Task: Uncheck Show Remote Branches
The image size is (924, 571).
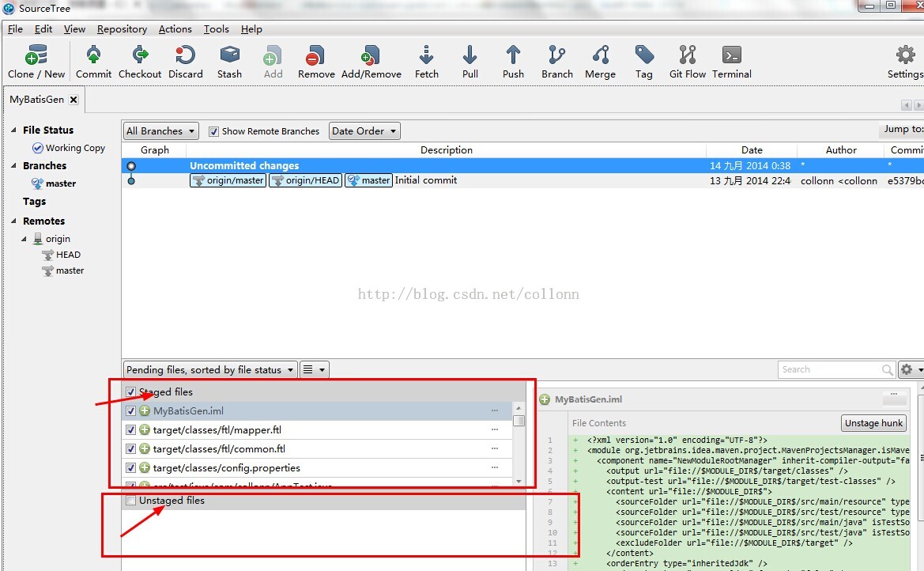Action: [x=213, y=130]
